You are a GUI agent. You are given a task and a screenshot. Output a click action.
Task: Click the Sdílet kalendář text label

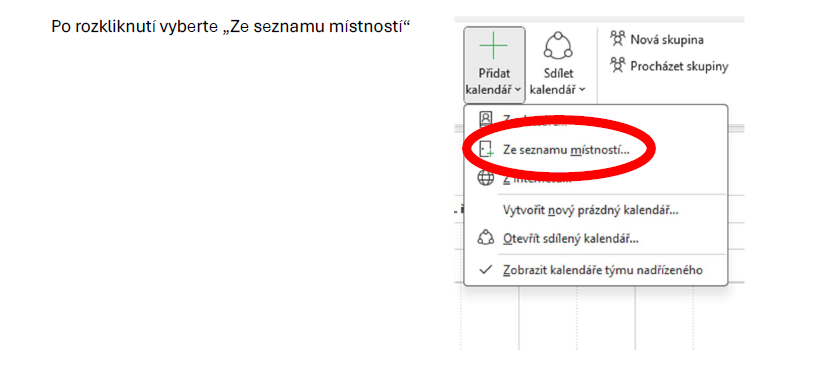pyautogui.click(x=558, y=81)
